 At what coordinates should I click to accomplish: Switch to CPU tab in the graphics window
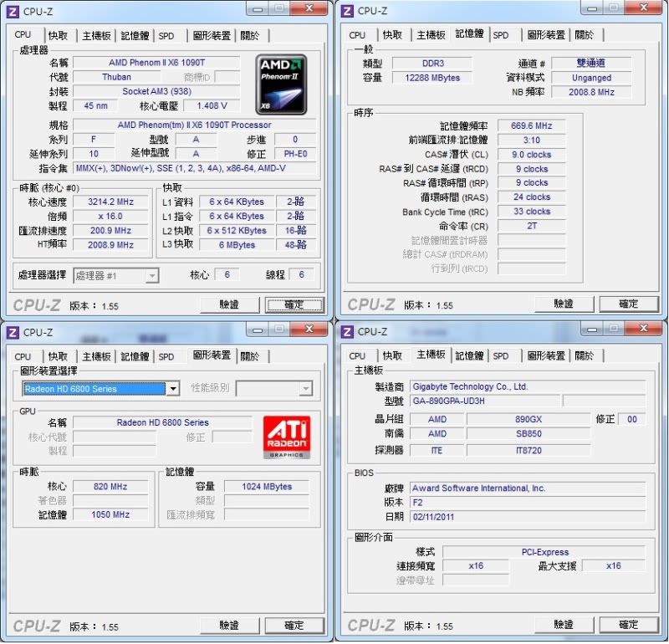pos(23,357)
